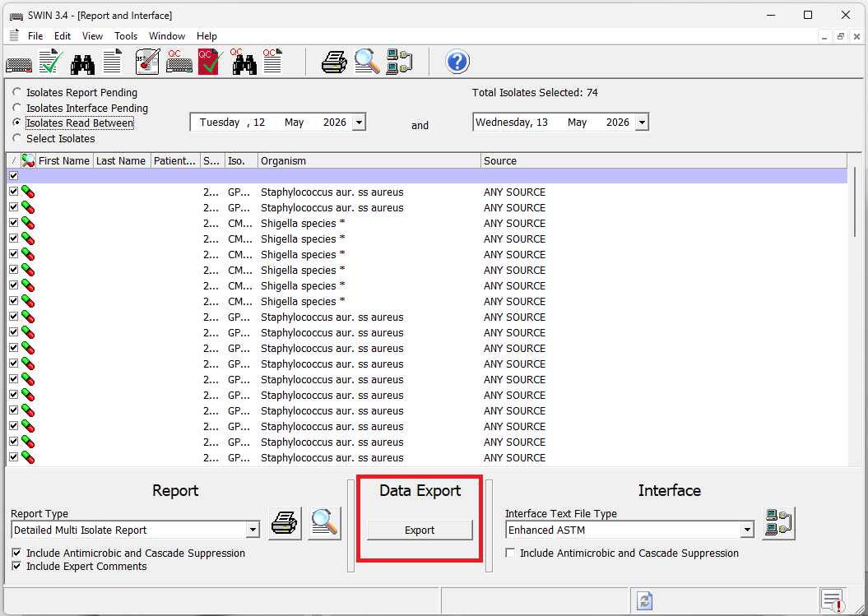Click the plate reader icon in the toolbar
868x616 pixels.
(x=19, y=65)
